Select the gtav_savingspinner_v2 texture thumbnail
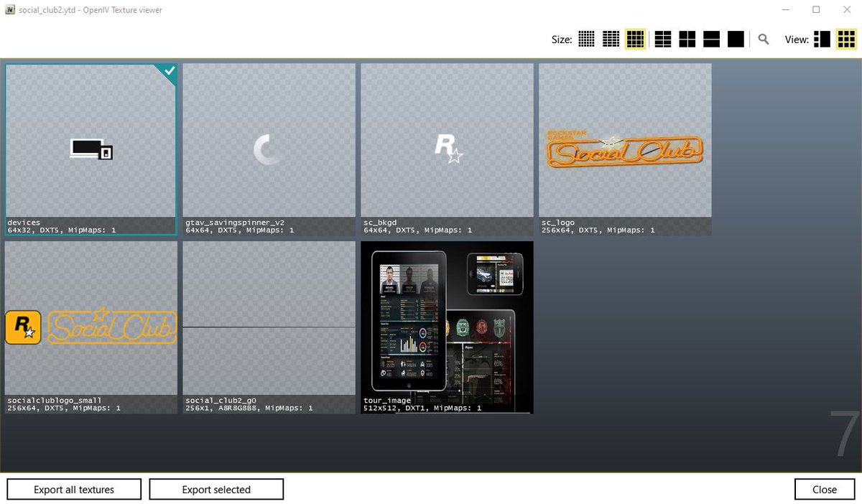This screenshot has height=504, width=862. tap(269, 149)
